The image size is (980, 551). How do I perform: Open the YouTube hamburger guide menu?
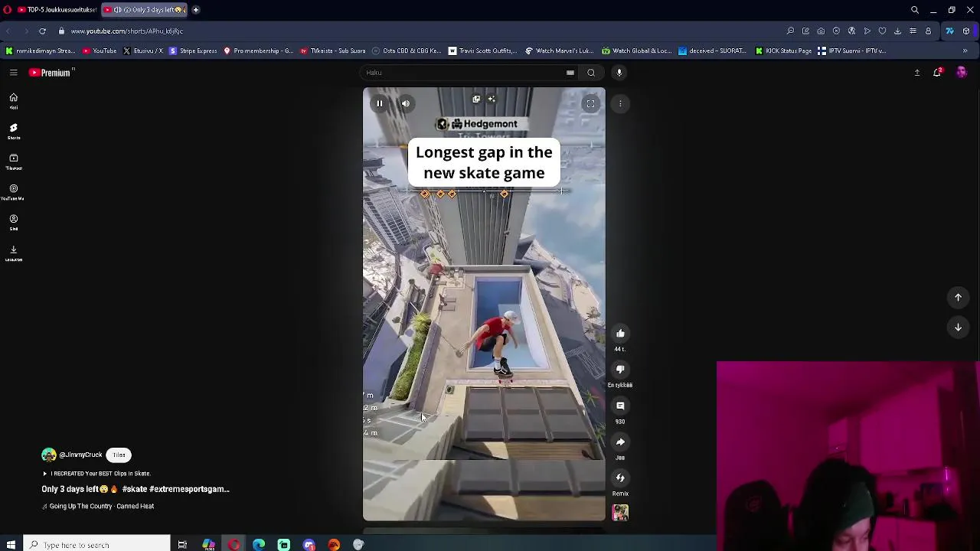click(x=13, y=73)
